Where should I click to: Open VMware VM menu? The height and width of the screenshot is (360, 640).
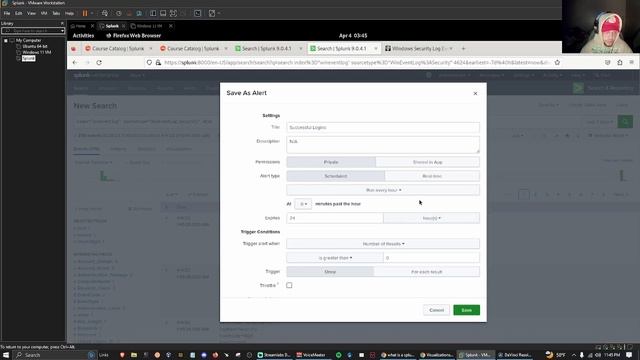coord(44,13)
